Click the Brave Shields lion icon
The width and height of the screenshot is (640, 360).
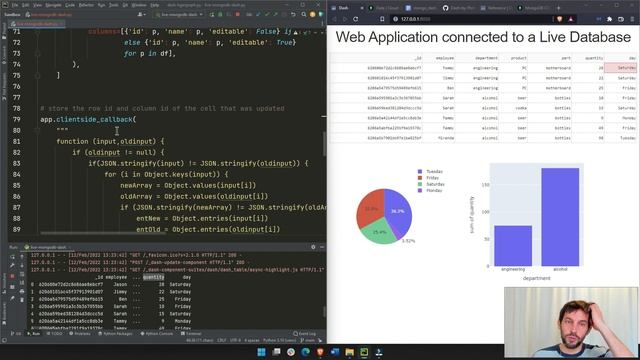[560, 19]
